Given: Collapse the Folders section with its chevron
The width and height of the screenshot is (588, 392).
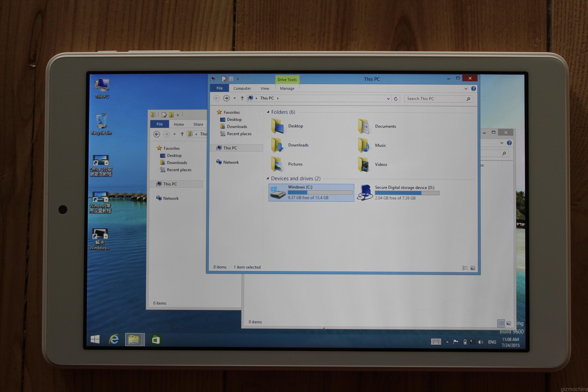Looking at the screenshot, I should tap(268, 112).
